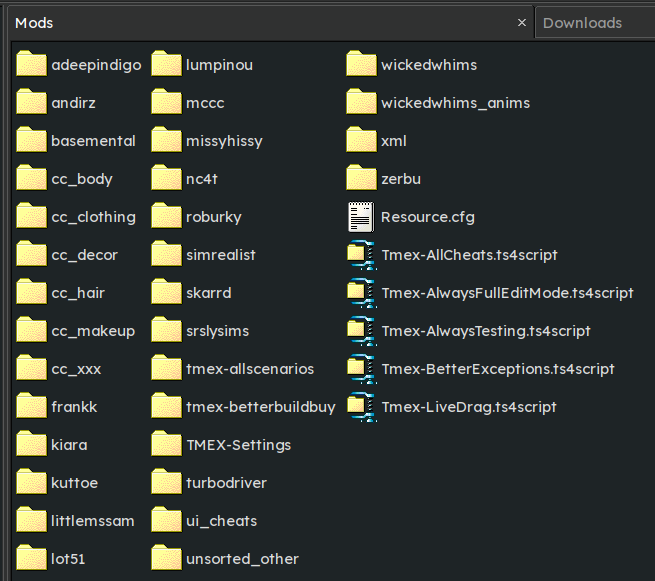The height and width of the screenshot is (581, 655).
Task: Select the cc_makeup folder icon
Action: (x=31, y=330)
